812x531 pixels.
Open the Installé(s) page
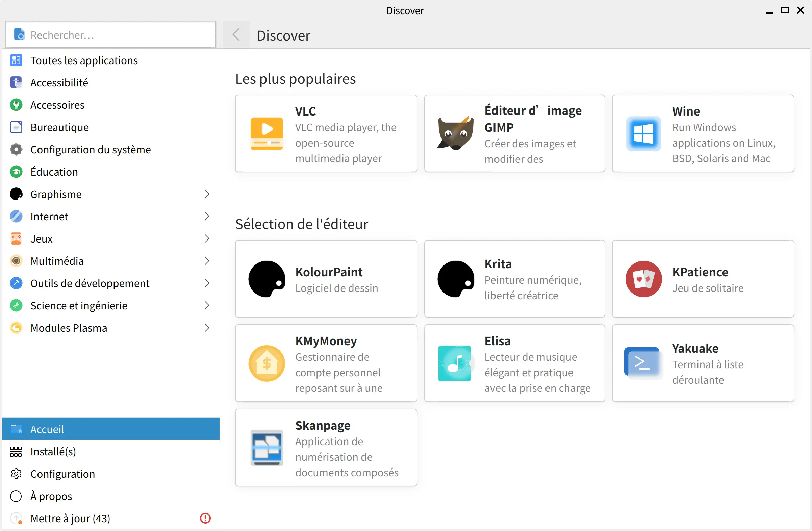[x=111, y=452]
